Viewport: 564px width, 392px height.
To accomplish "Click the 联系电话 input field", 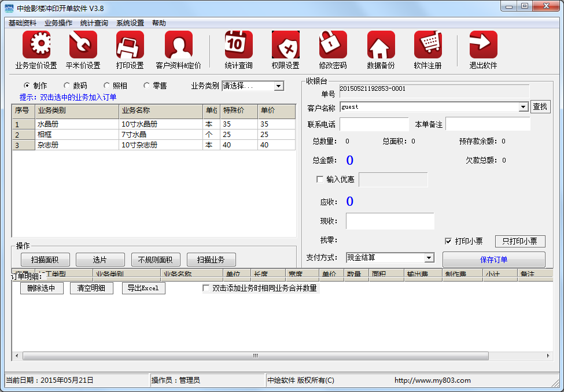I will coord(374,124).
